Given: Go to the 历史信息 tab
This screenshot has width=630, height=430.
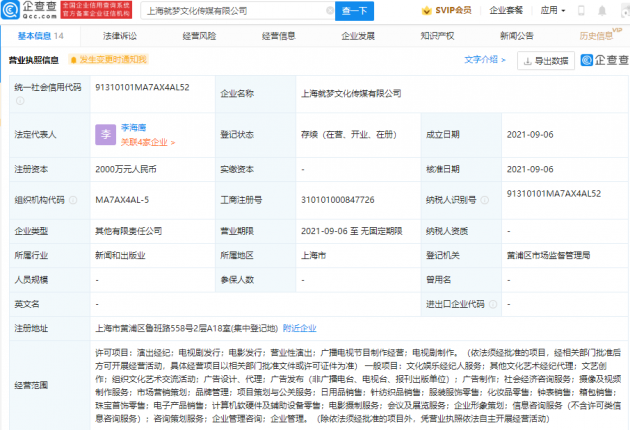Looking at the screenshot, I should (x=596, y=35).
